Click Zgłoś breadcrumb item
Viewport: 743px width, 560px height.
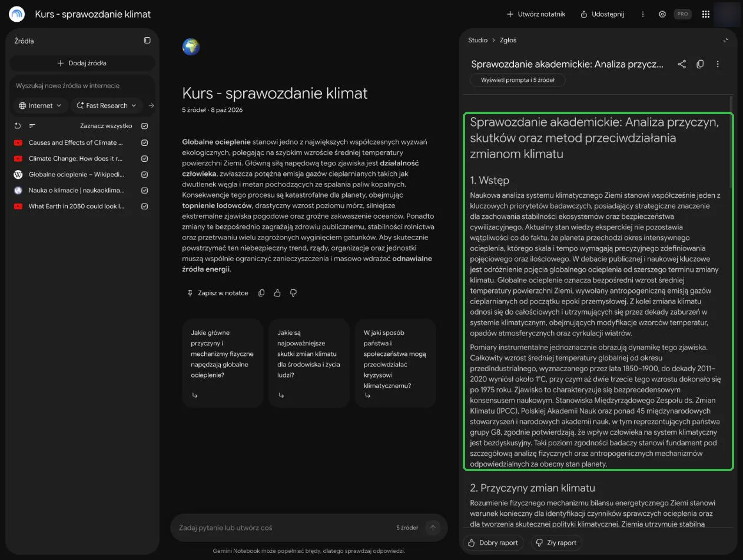508,40
